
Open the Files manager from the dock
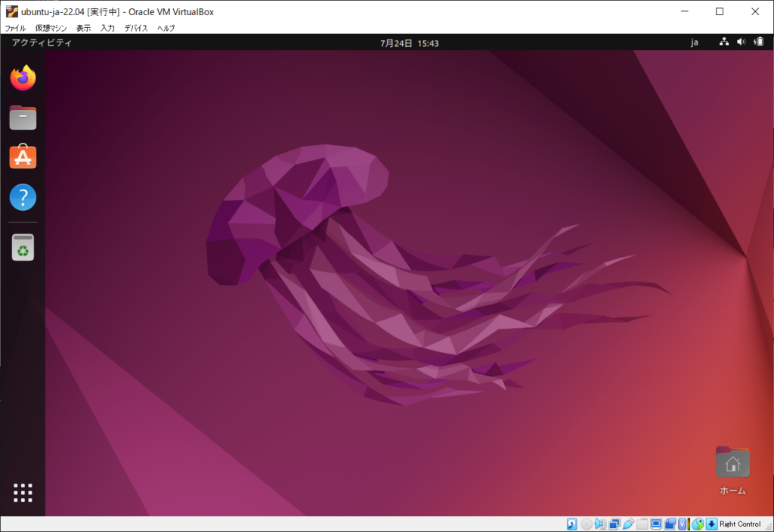(x=23, y=117)
